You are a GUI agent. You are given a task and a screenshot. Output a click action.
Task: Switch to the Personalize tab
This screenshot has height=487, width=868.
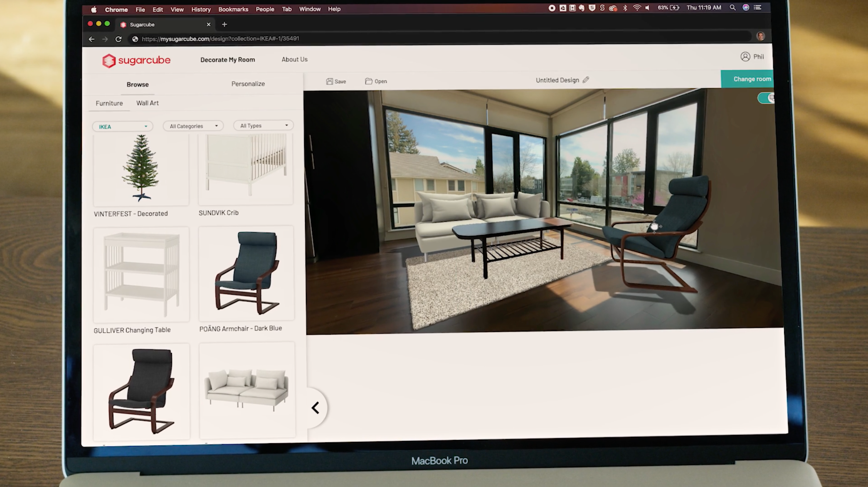[x=248, y=84]
